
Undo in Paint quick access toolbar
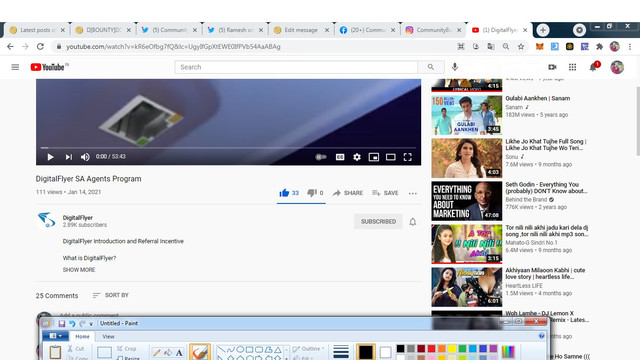(72, 323)
